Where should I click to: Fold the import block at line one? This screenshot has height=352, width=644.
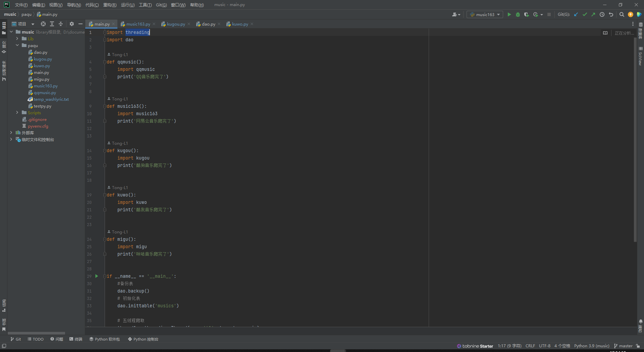[105, 32]
